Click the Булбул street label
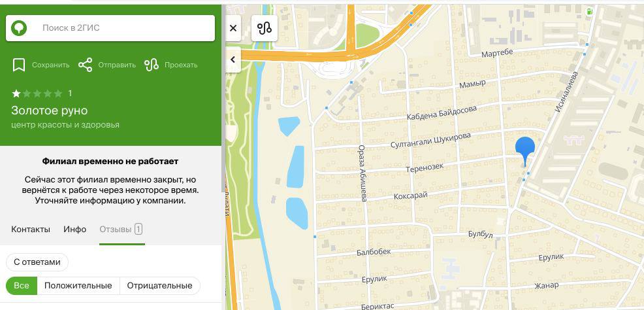Viewport: 644px width, 310px height. [480, 234]
